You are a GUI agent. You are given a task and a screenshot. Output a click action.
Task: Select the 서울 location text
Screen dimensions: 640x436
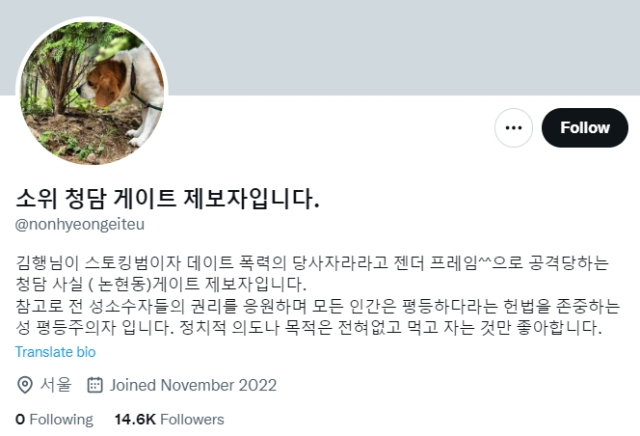56,385
